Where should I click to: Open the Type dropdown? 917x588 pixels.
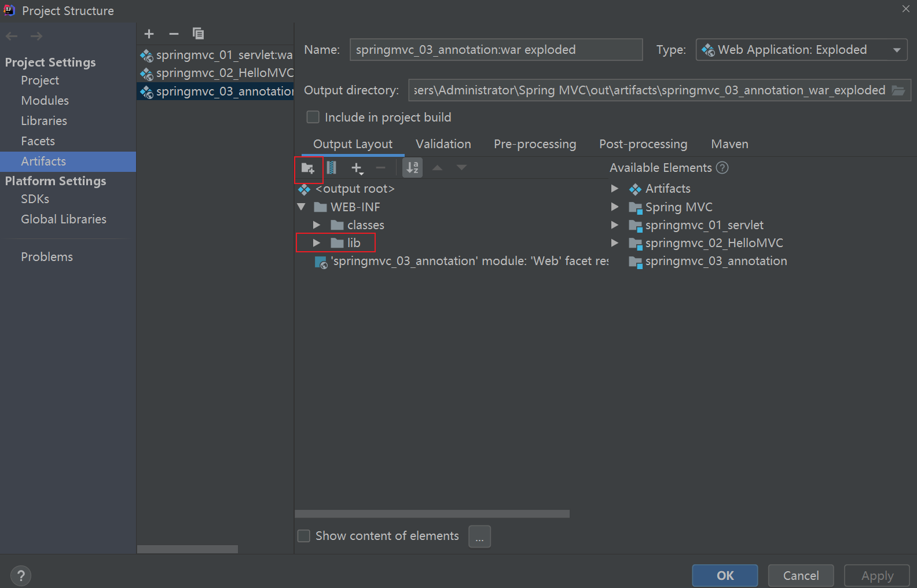pyautogui.click(x=801, y=50)
